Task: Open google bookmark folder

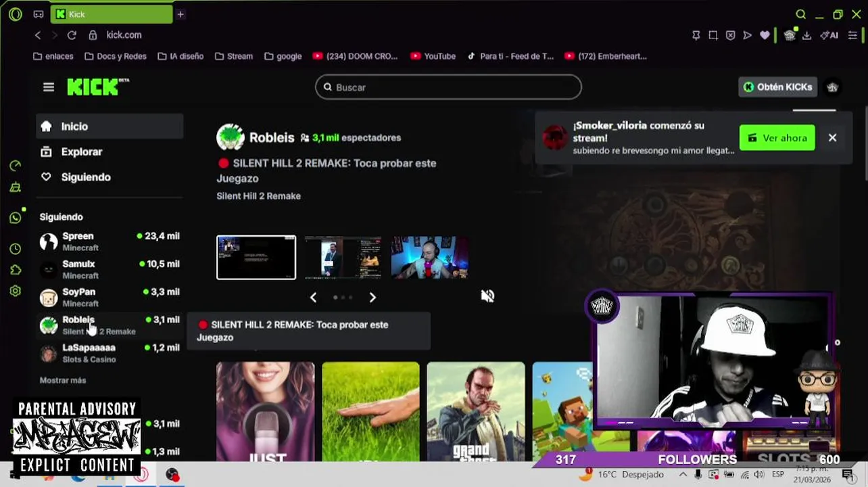Action: [x=283, y=56]
